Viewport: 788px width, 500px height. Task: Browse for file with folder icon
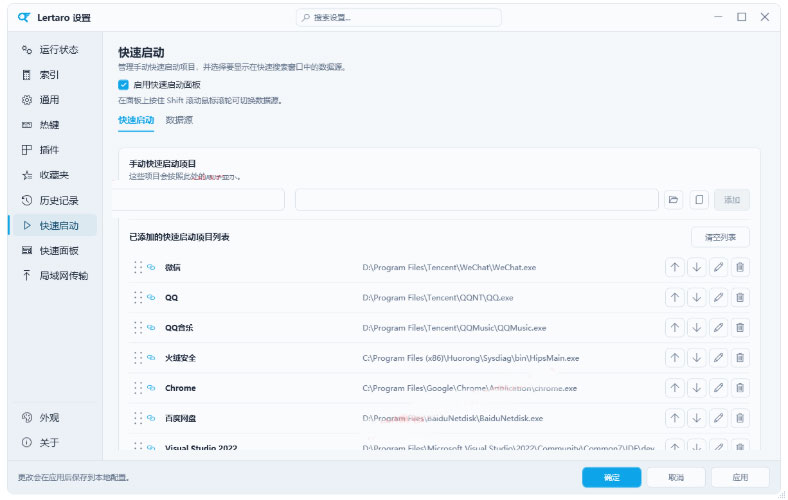click(x=673, y=200)
